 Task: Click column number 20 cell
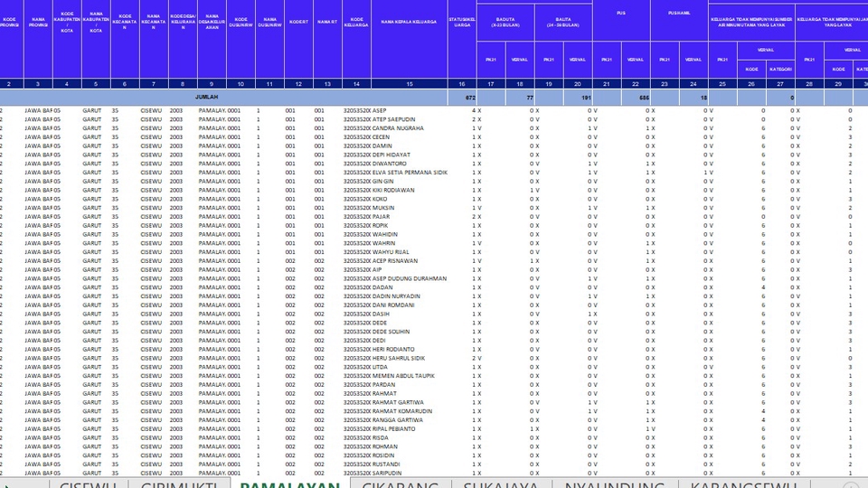point(578,84)
